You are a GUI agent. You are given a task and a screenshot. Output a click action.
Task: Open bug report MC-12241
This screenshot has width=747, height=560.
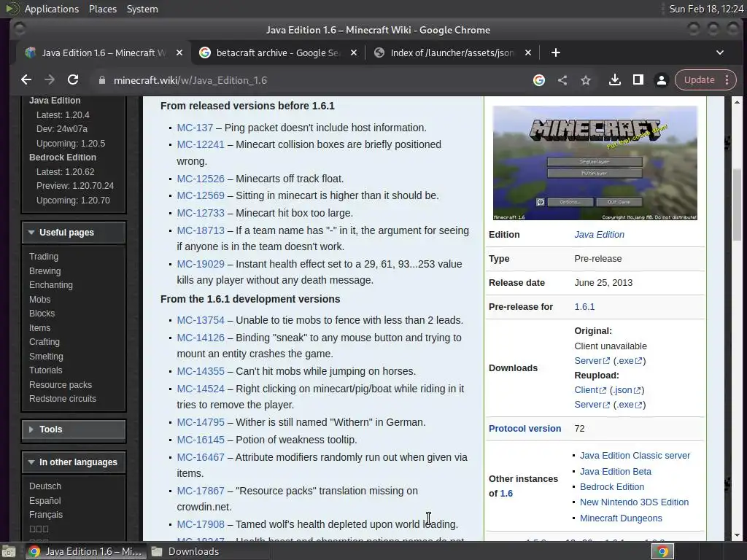pos(201,144)
